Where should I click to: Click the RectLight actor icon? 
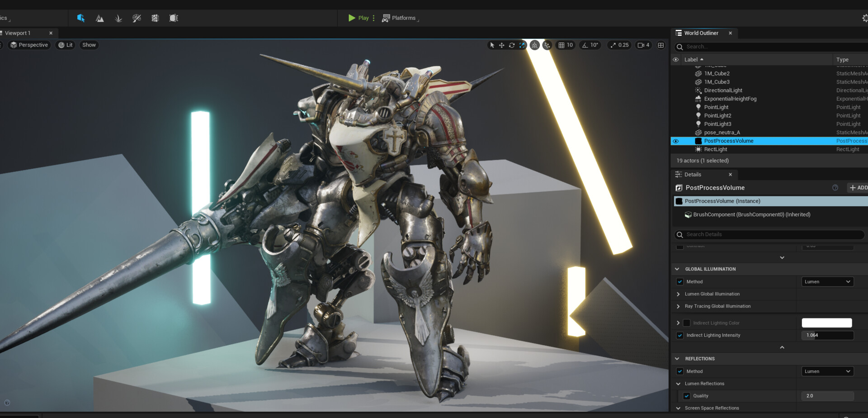(698, 149)
